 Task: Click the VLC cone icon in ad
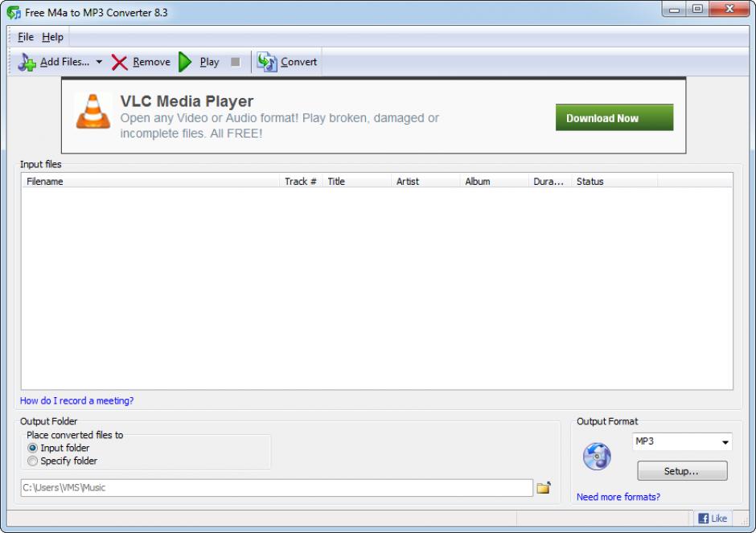pos(93,111)
